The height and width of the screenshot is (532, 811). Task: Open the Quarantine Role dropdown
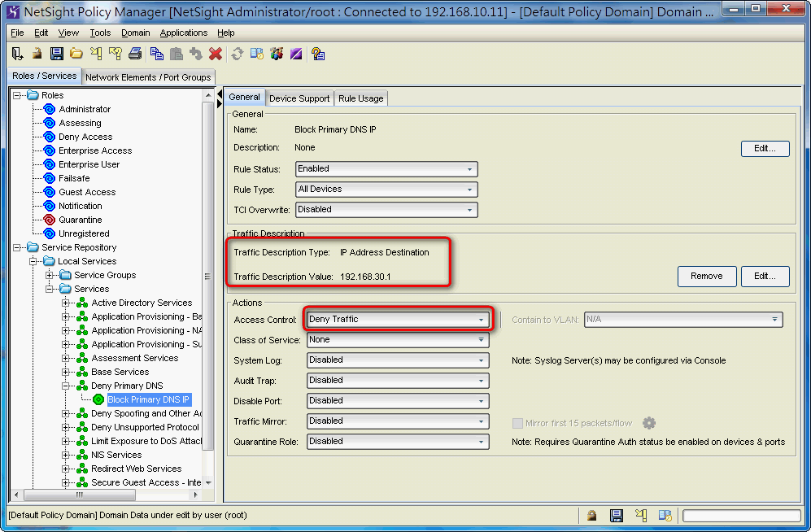click(398, 441)
